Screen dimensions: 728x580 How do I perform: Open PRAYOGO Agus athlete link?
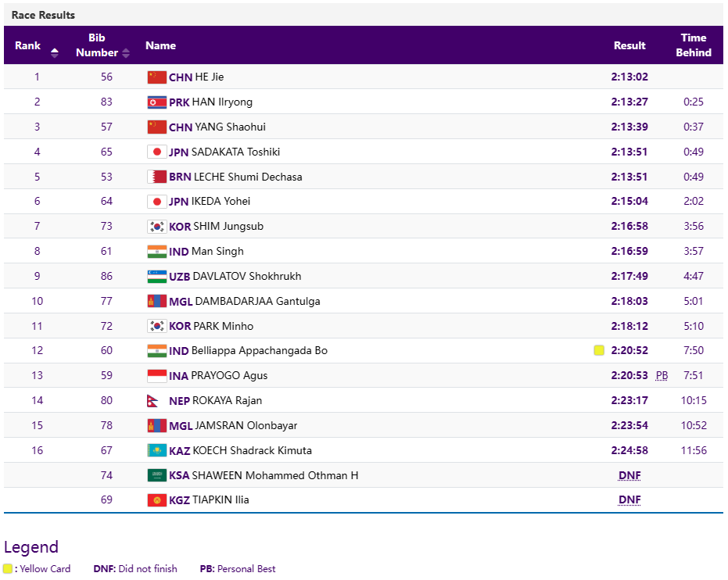coord(229,376)
